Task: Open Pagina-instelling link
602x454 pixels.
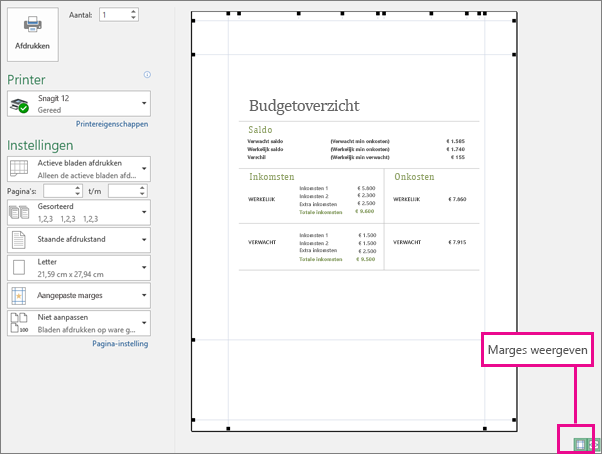Action: tap(120, 343)
